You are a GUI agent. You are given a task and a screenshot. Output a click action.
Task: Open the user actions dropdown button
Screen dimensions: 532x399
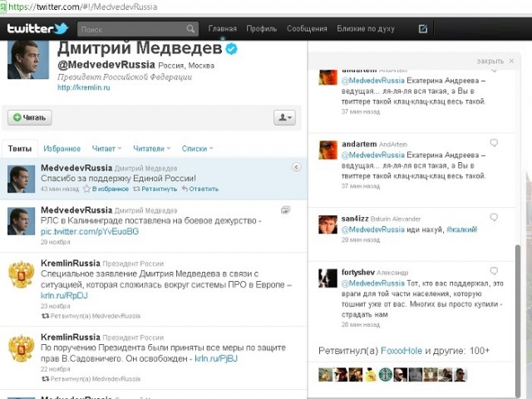point(284,117)
